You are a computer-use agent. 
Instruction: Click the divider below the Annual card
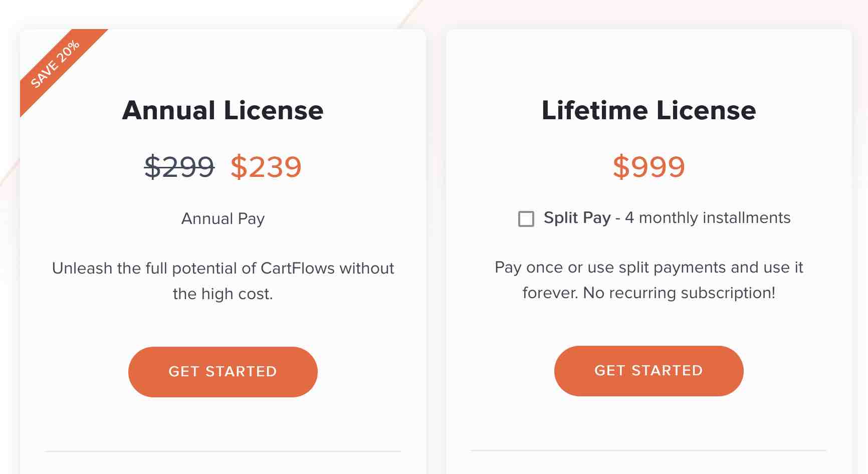(x=223, y=450)
